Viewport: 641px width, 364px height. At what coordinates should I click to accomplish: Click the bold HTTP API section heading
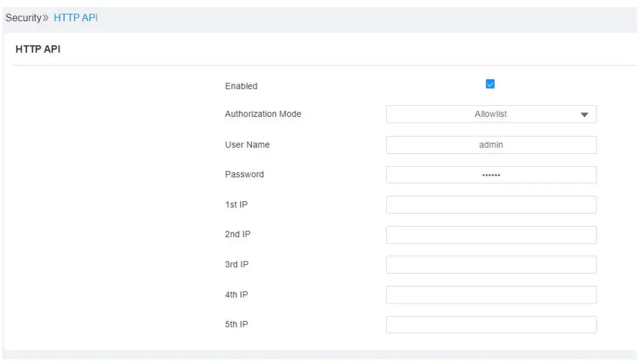[38, 49]
